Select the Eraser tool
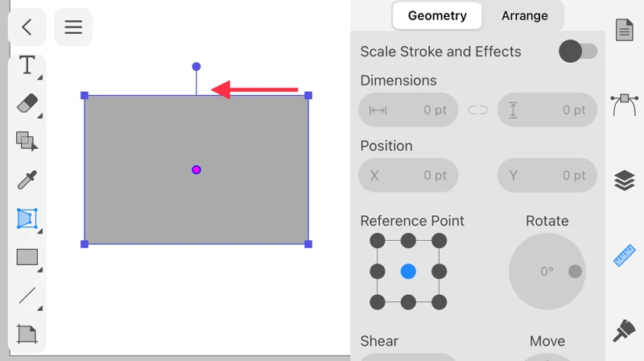Image resolution: width=644 pixels, height=361 pixels. (27, 103)
